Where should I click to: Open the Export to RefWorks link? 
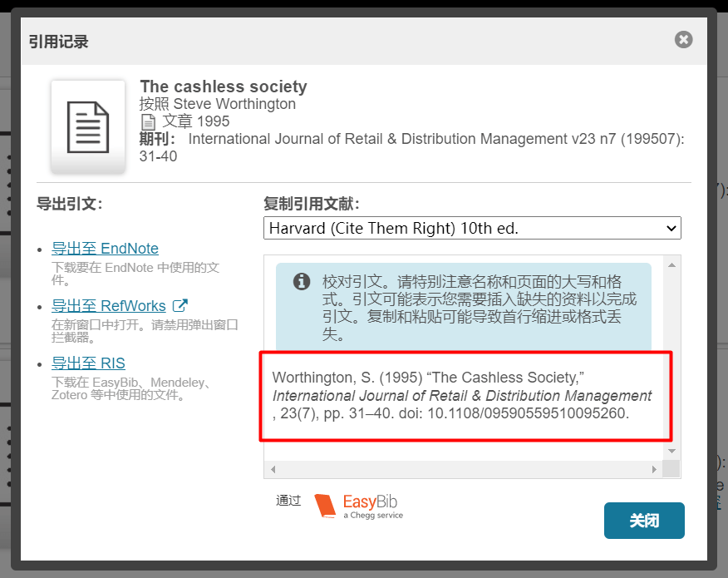[109, 306]
